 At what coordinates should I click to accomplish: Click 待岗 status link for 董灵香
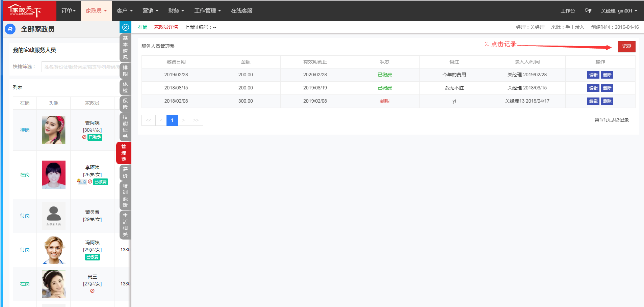(x=25, y=216)
